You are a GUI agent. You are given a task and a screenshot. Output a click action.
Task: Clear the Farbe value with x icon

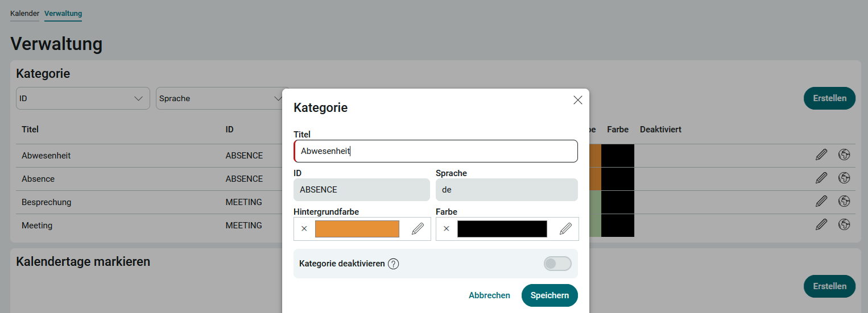click(x=447, y=229)
